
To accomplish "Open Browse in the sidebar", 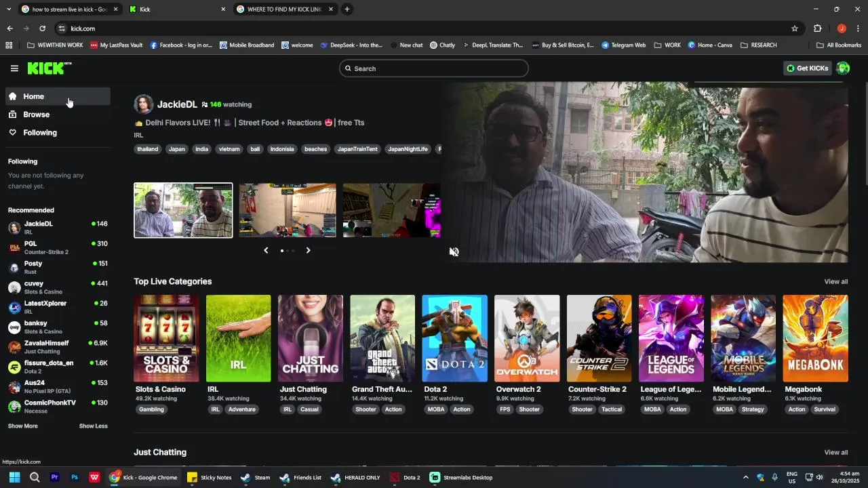I will [x=58, y=115].
